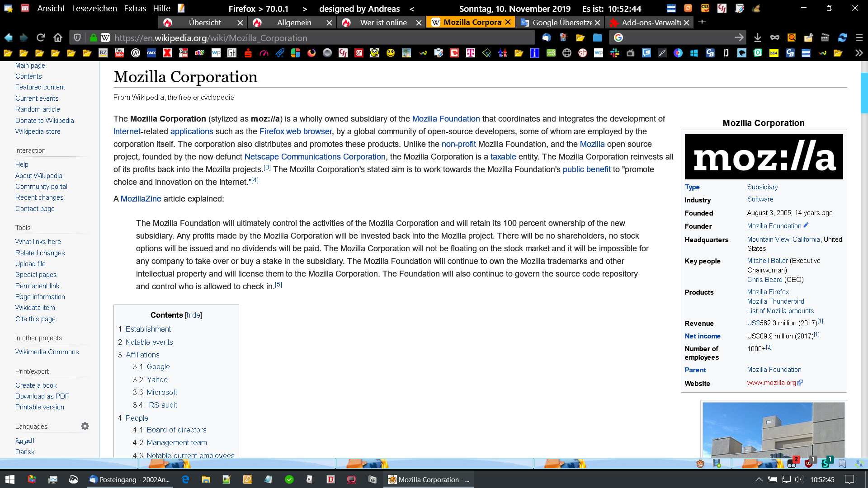Click the downloads arrow icon
The height and width of the screenshot is (488, 868).
(758, 38)
